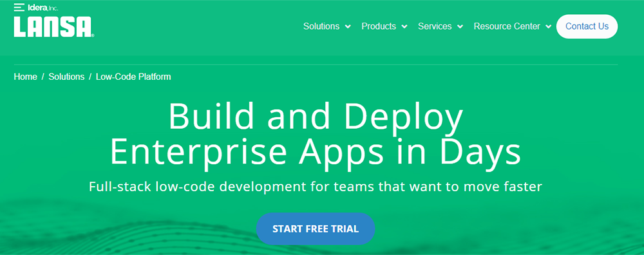Go to Home breadcrumb link

pos(26,77)
